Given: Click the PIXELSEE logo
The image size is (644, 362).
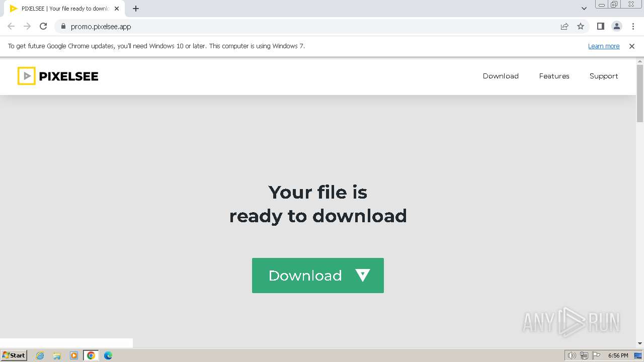Looking at the screenshot, I should pos(58,76).
